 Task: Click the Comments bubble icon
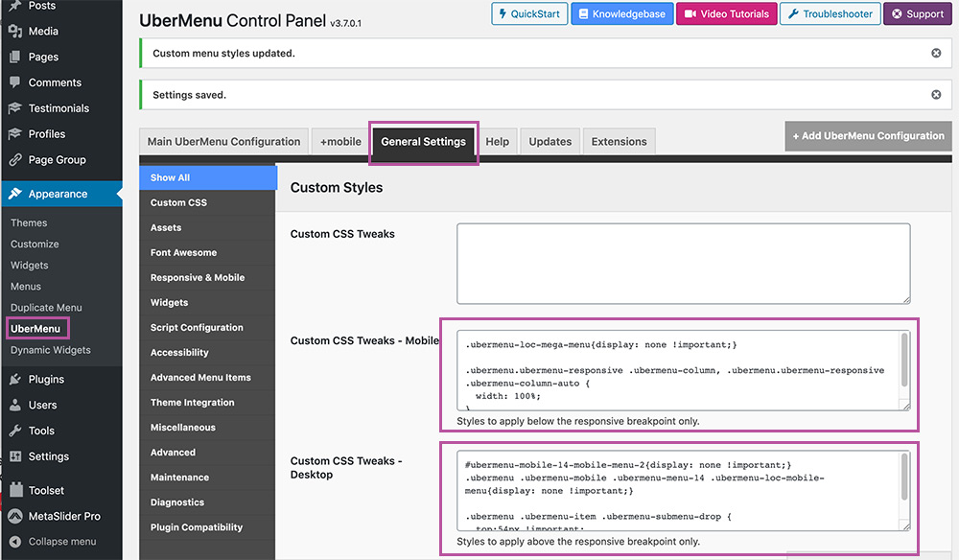point(15,82)
